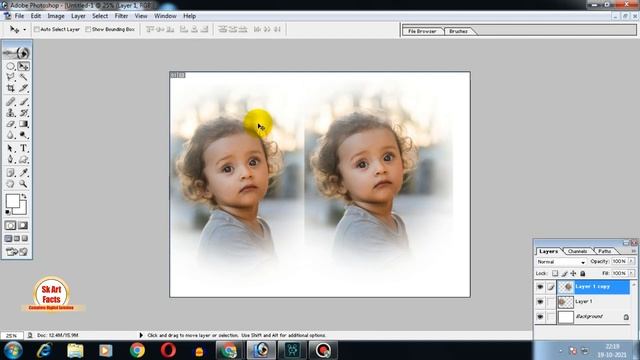Open the status bar info arrow
The height and width of the screenshot is (360, 640).
[x=141, y=335]
